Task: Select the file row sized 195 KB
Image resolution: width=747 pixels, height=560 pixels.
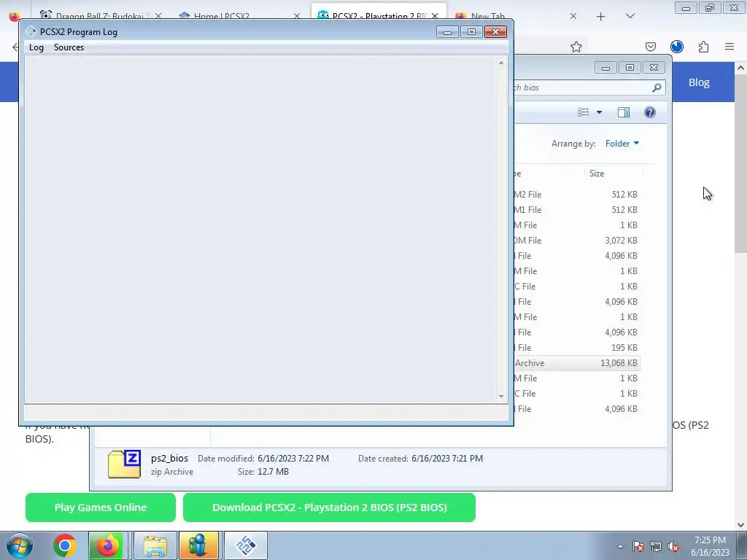Action: 576,348
